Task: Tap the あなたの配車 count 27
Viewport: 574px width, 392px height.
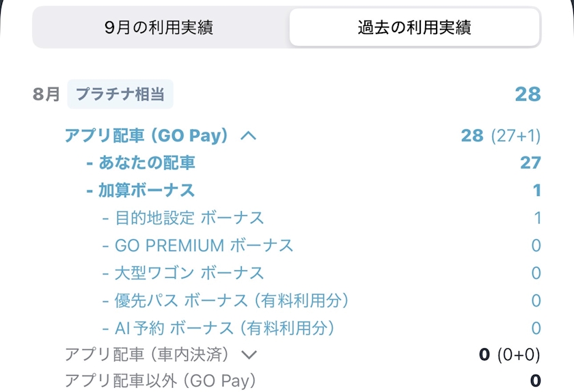Action: point(530,163)
